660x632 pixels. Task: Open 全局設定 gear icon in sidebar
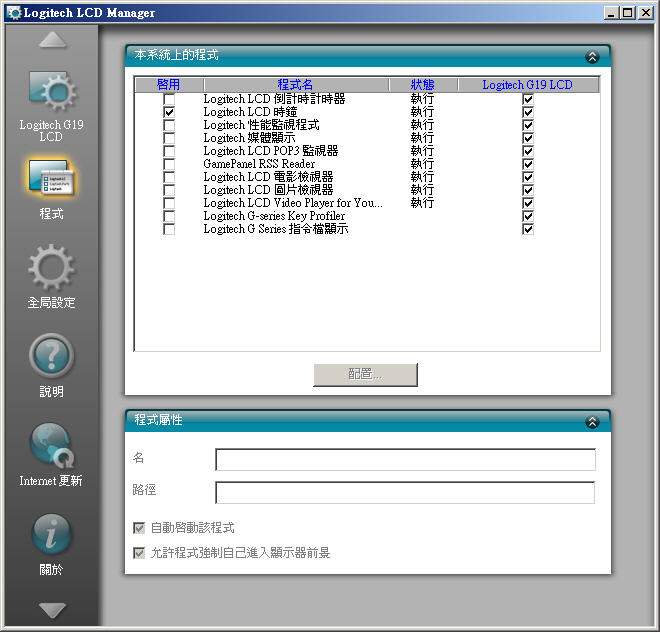[50, 269]
